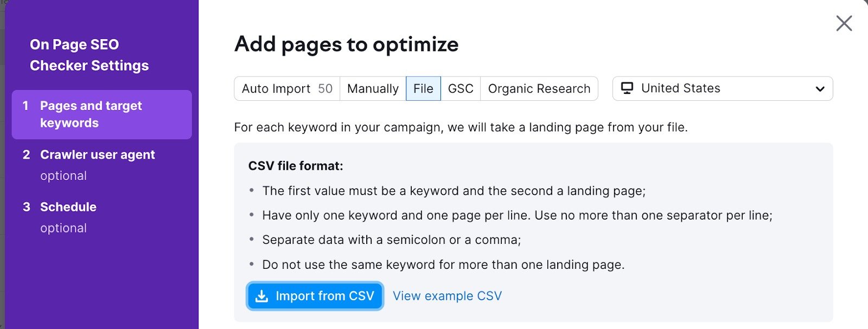Click the Import from CSV button

coord(315,296)
